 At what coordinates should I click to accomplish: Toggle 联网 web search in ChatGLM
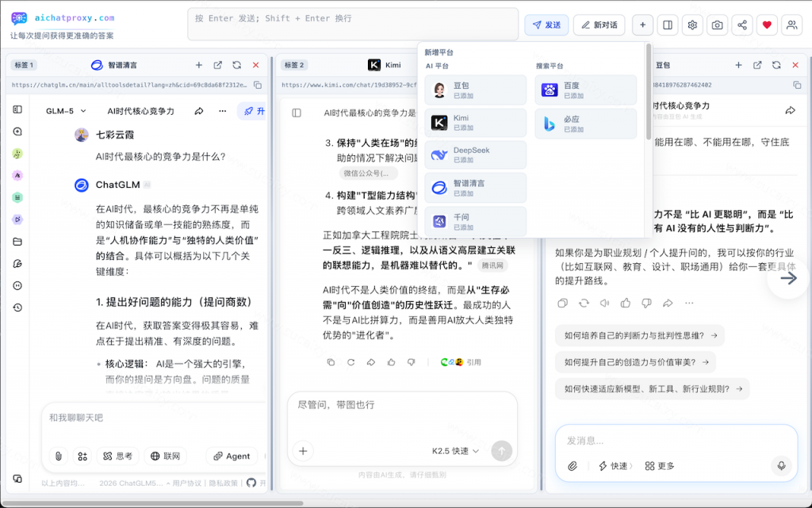[x=165, y=456]
